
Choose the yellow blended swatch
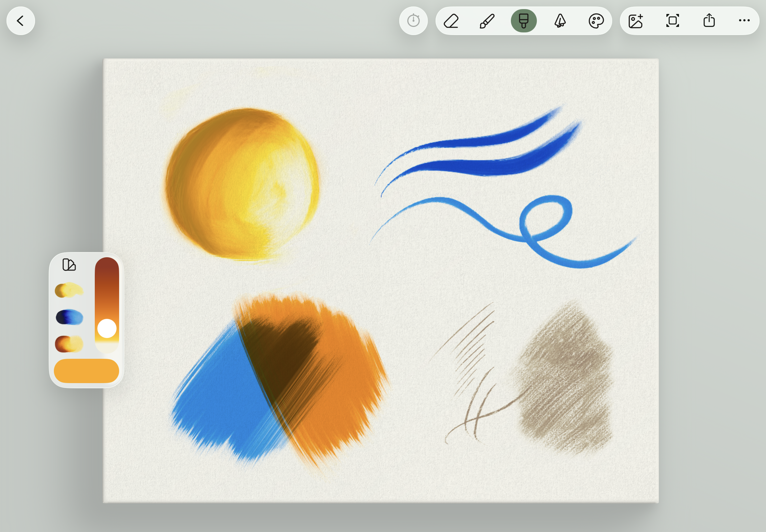tap(69, 290)
